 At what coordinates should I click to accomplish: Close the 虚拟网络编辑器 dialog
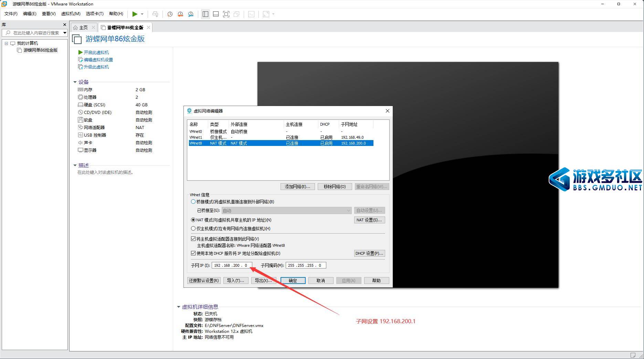pos(387,111)
